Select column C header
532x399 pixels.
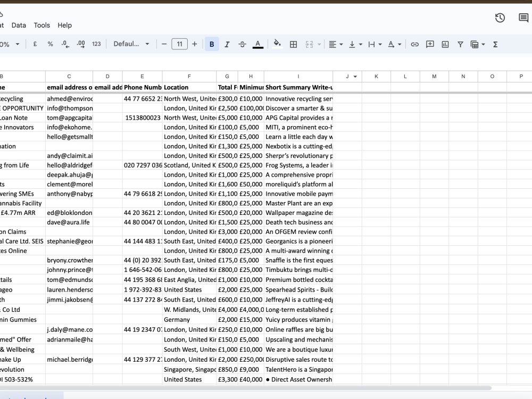point(69,77)
